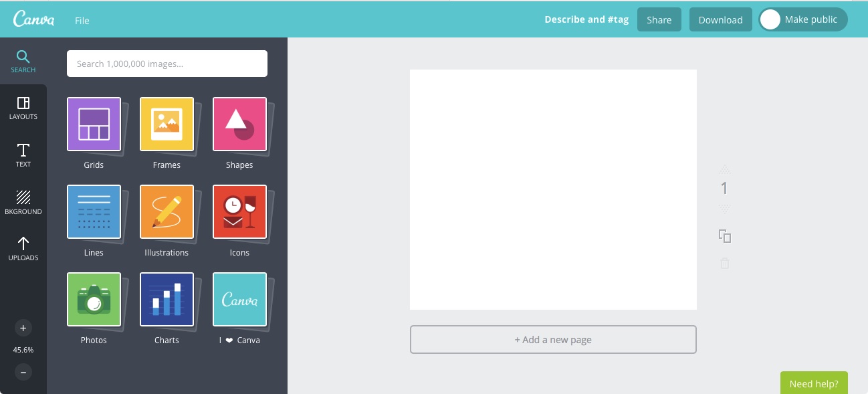
Task: Browse the Illustrations category icon
Action: pos(167,212)
